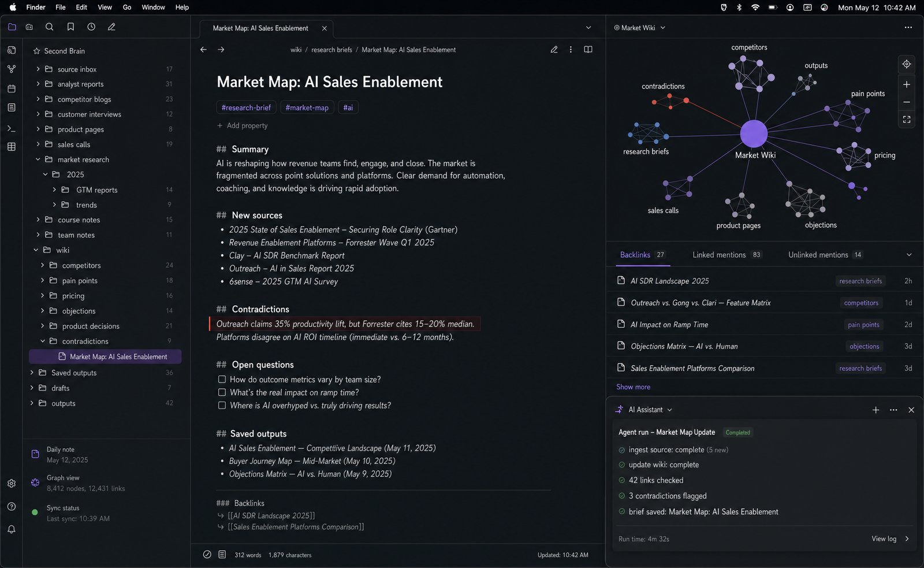Open the table grid icon in ribbon
Screen dimensions: 924x568
tap(12, 147)
